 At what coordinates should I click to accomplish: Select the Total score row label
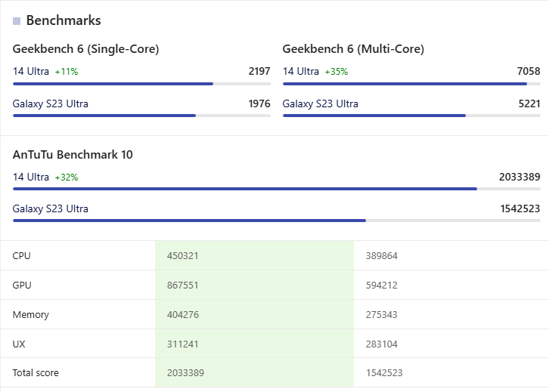click(x=36, y=373)
